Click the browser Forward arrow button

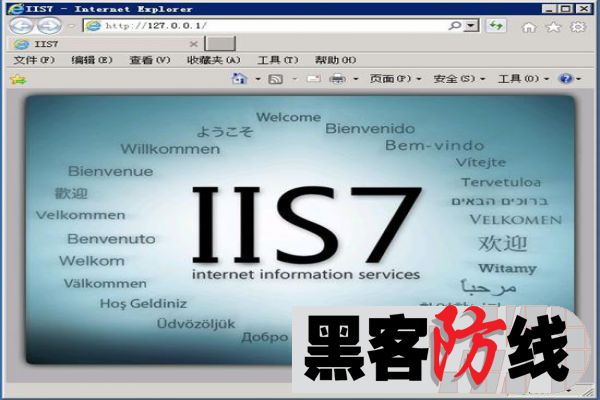[x=48, y=25]
